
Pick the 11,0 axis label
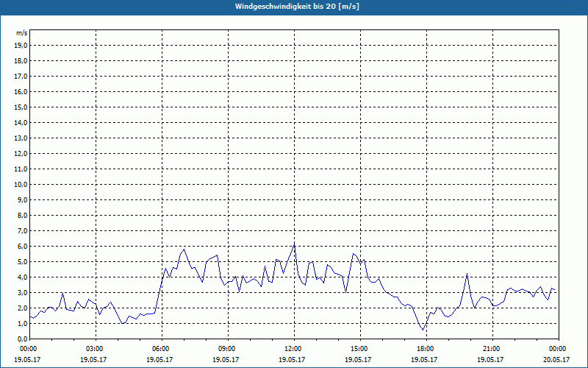coord(21,169)
